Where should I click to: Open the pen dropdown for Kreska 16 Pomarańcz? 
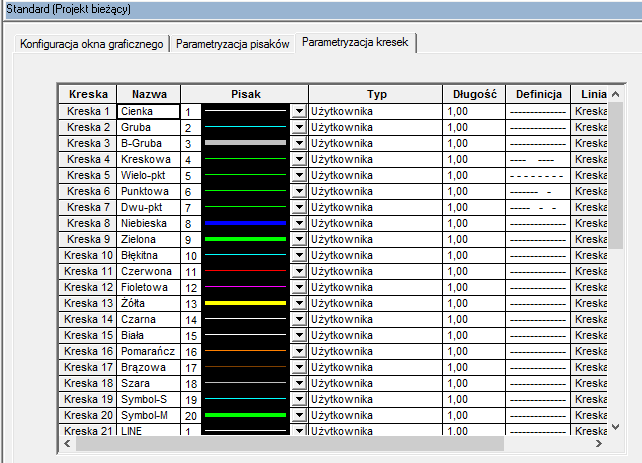pyautogui.click(x=299, y=351)
